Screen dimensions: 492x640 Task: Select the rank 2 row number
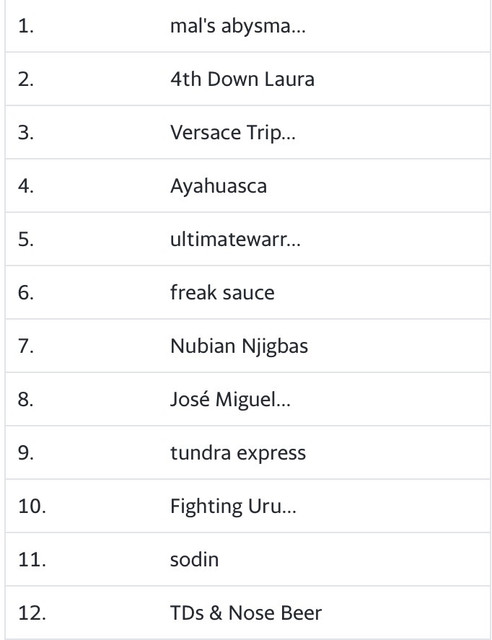25,79
